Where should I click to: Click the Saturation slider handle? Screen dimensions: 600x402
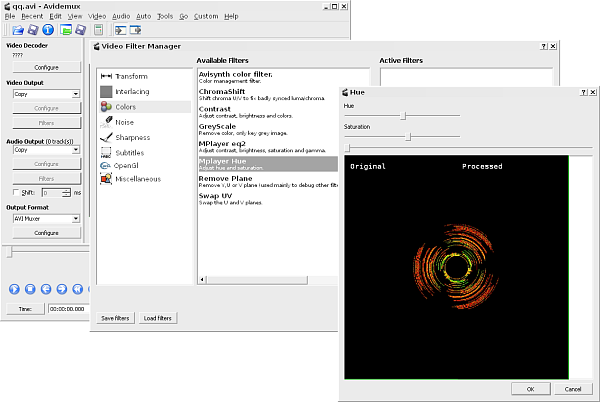[x=410, y=136]
